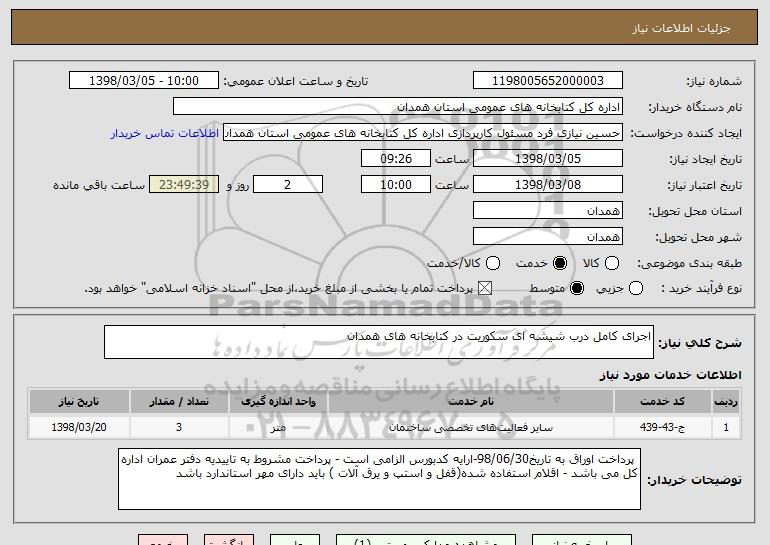Open the اطلاعات تماس خریدار link
This screenshot has height=545, width=770.
(x=165, y=133)
